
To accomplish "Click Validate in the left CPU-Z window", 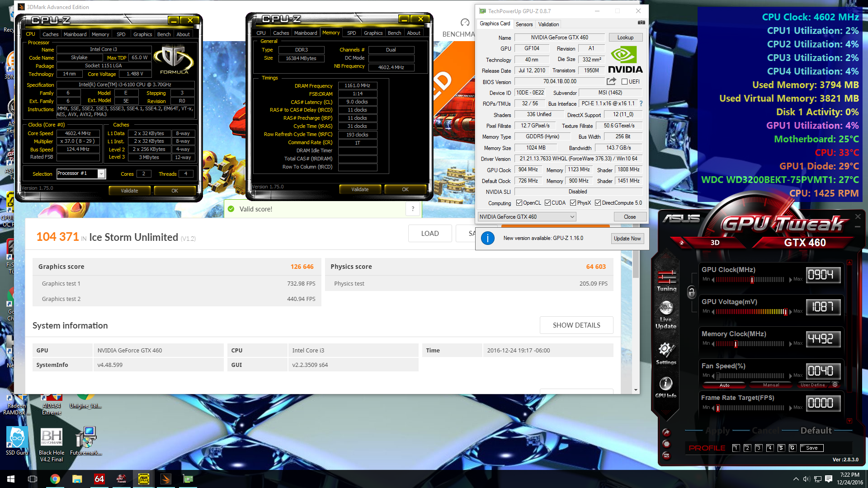I will pyautogui.click(x=129, y=191).
